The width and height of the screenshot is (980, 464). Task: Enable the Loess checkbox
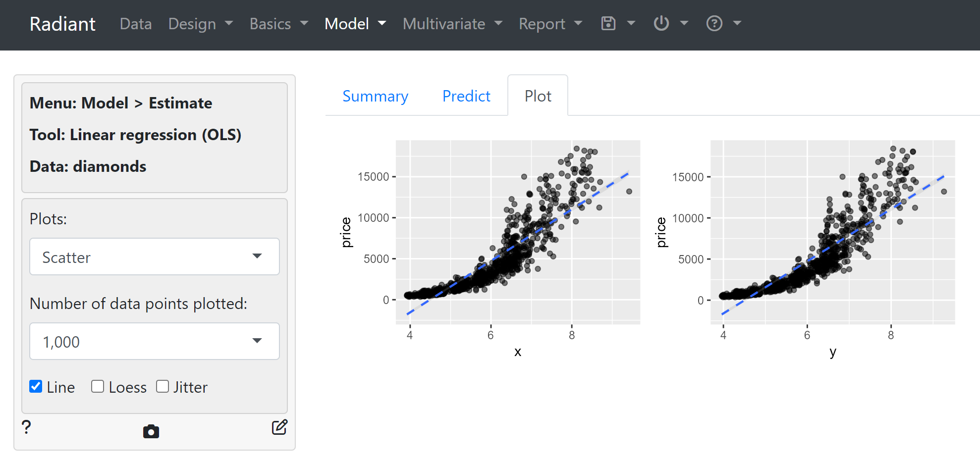pos(97,386)
